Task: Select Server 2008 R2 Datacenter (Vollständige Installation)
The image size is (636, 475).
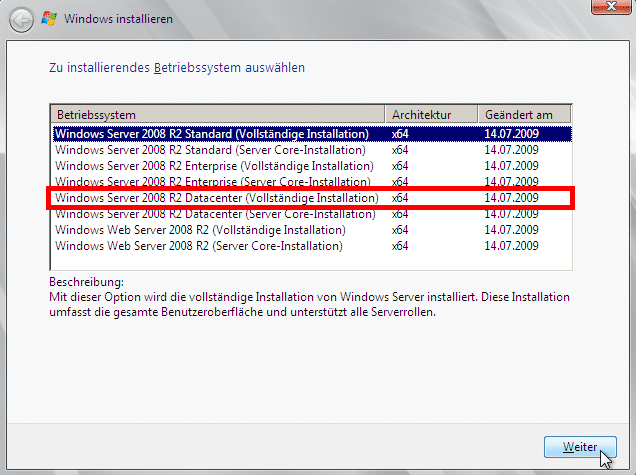Action: coord(312,198)
